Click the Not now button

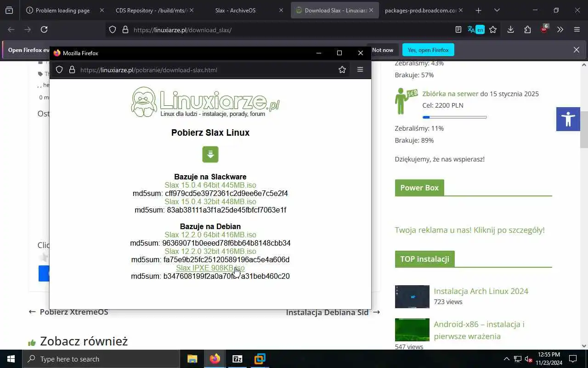tap(383, 50)
